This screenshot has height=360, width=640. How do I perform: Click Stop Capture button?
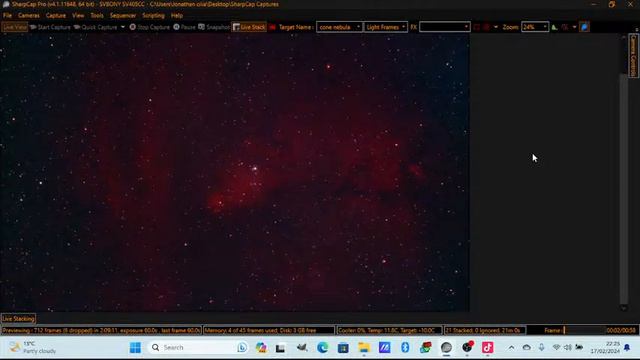click(x=149, y=27)
